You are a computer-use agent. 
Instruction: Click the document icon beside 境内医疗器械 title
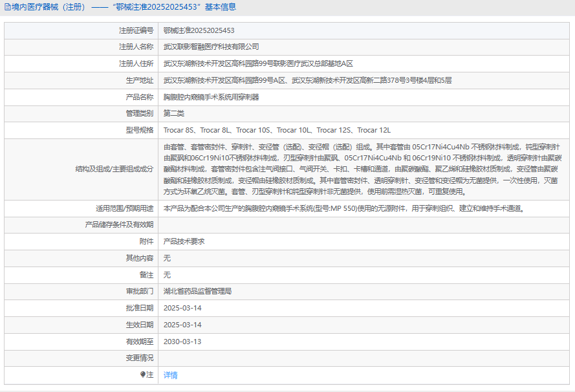[x=7, y=7]
